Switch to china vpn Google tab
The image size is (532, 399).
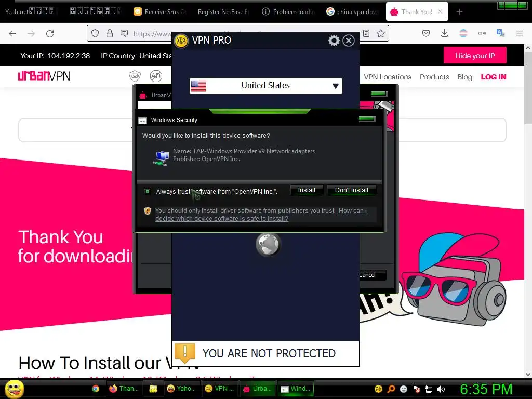[x=353, y=12]
